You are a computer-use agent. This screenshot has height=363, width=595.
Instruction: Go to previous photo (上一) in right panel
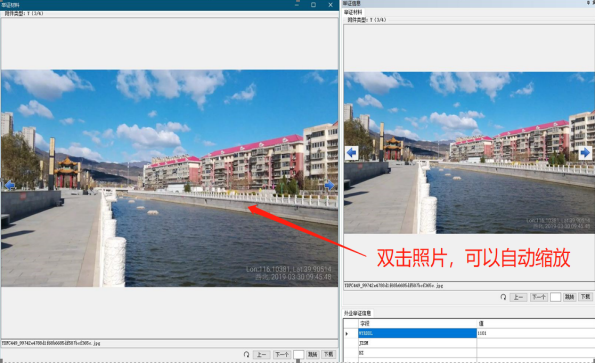click(518, 297)
